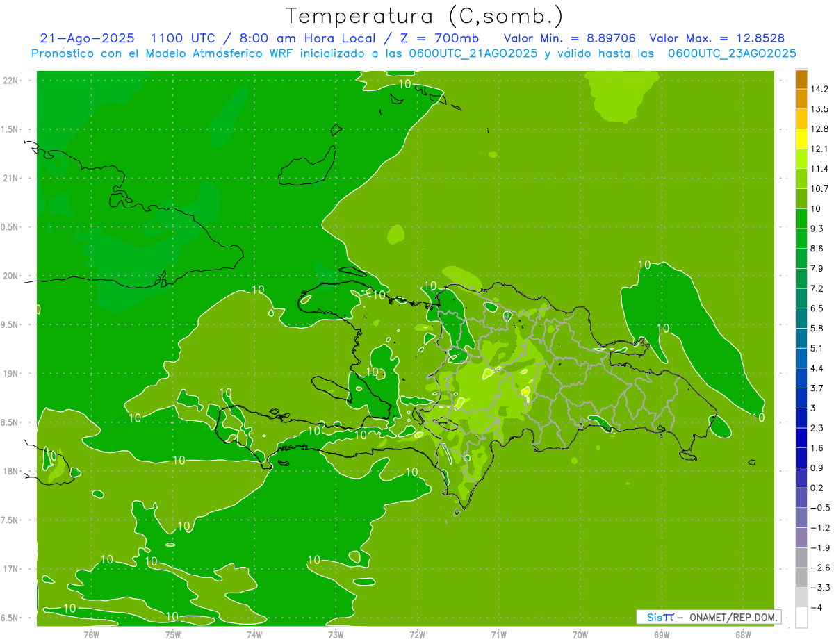The width and height of the screenshot is (834, 644).
Task: Click the title 'Temperatura (C,somb.)'
Action: 425,16
